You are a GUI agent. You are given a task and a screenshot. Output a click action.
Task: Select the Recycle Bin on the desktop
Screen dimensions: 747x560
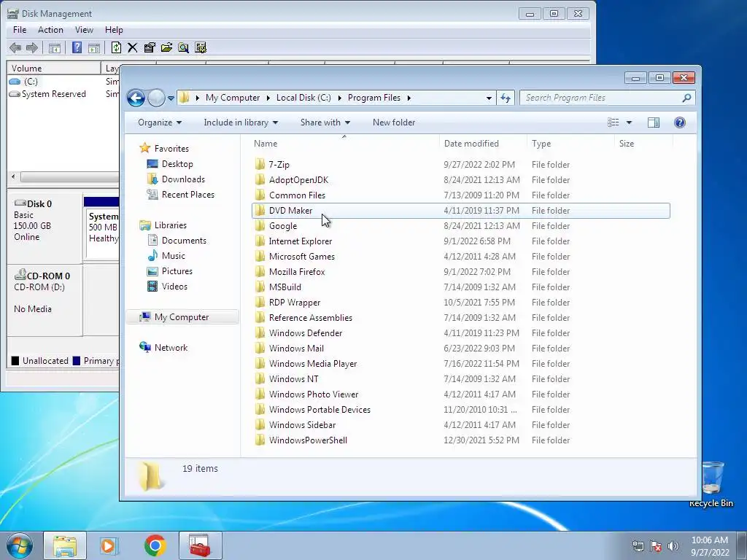click(711, 484)
